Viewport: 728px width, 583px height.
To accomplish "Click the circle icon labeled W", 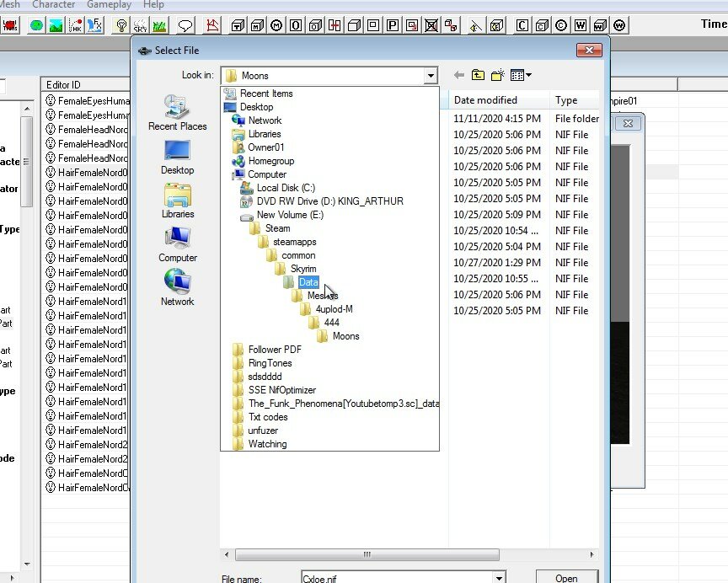I will coord(619,25).
